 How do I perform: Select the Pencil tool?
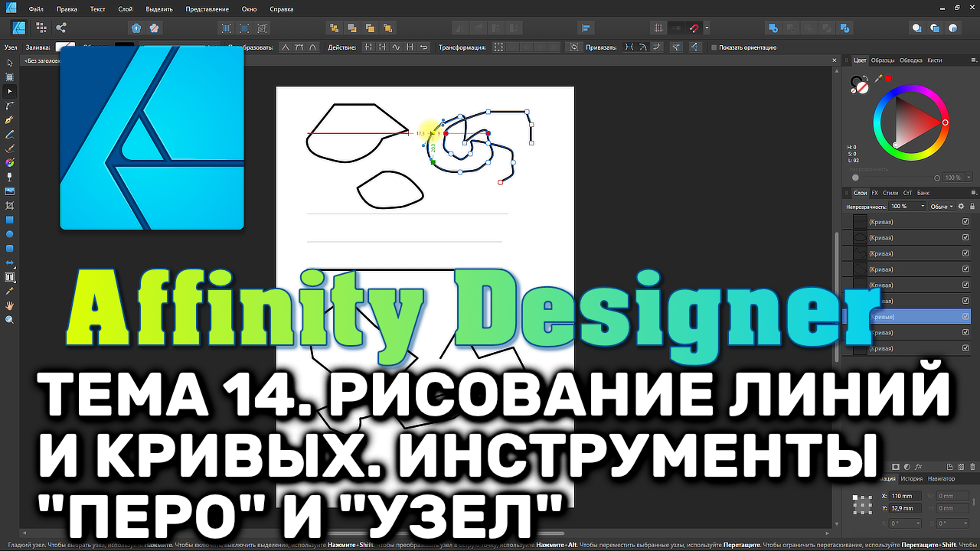[10, 135]
